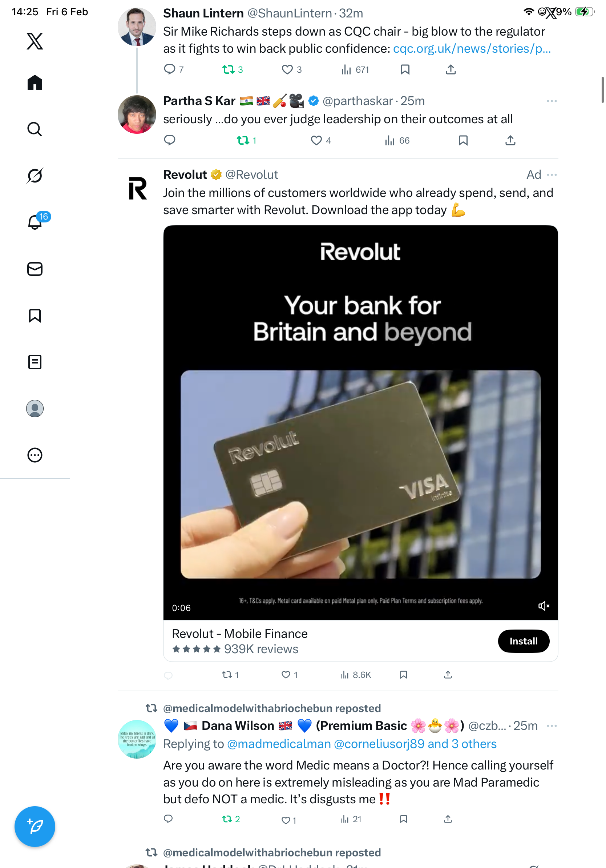Viewport: 606px width, 868px height.
Task: Open the Notifications bell with 16 badge
Action: point(36,222)
